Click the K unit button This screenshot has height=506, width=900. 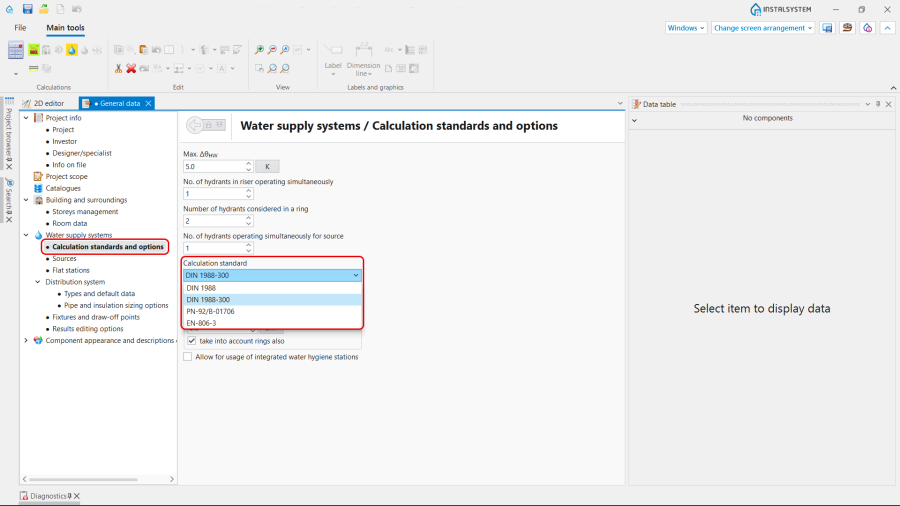tap(267, 166)
